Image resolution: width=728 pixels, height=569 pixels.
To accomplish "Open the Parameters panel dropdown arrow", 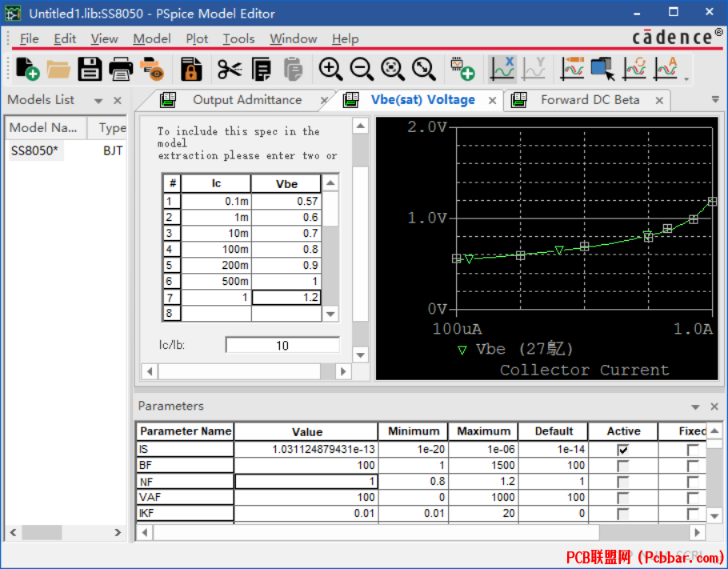I will coord(695,407).
